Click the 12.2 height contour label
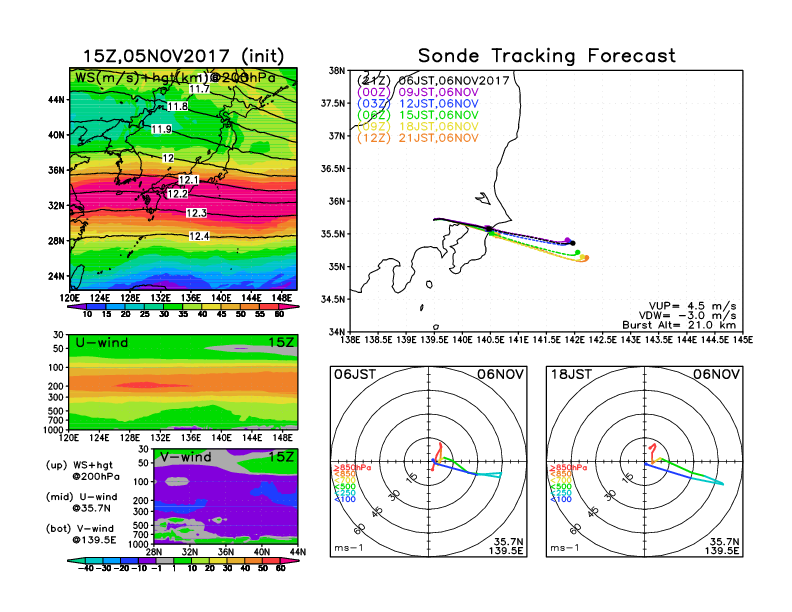This screenshot has height=612, width=792. click(x=177, y=193)
